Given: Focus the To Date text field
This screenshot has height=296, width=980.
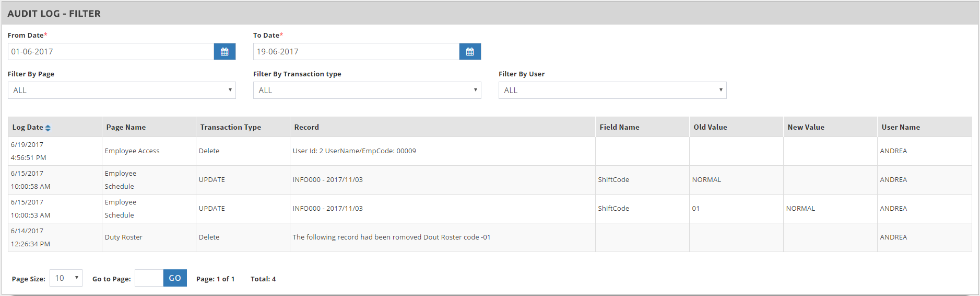Looking at the screenshot, I should click(356, 52).
